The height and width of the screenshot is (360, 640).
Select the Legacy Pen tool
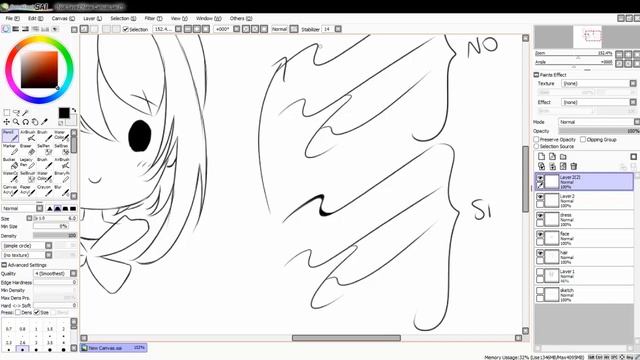pos(27,163)
